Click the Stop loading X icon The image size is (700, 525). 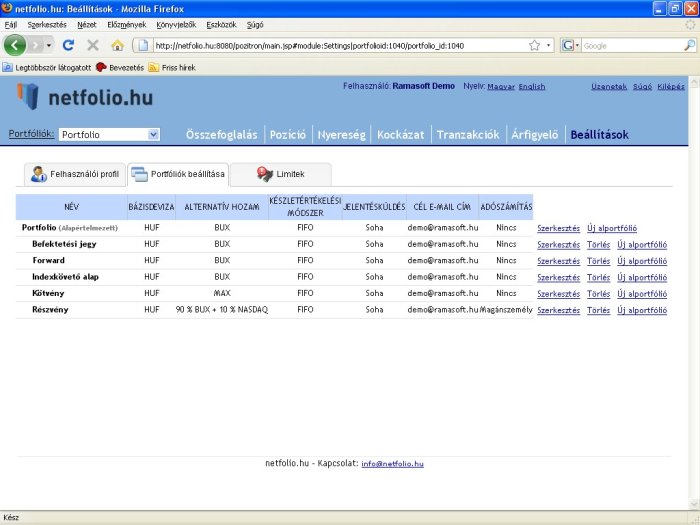click(93, 45)
